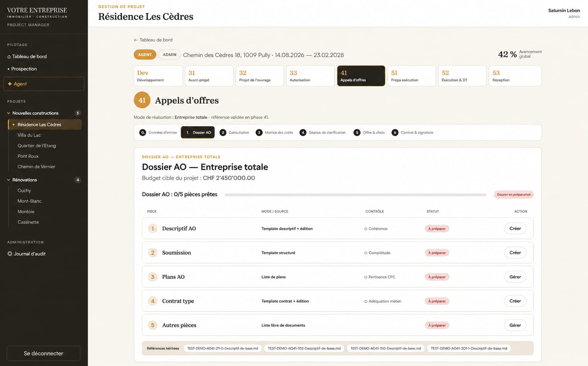Click Créer for Descriptif AO

point(515,228)
